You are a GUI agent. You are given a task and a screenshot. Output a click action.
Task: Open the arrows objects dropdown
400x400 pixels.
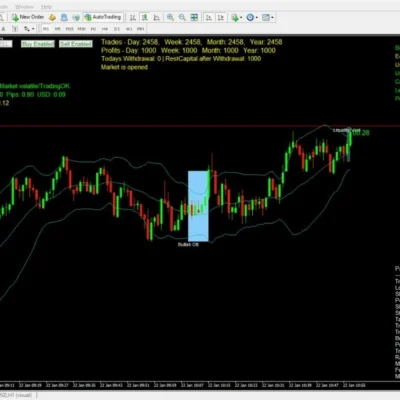click(x=29, y=29)
